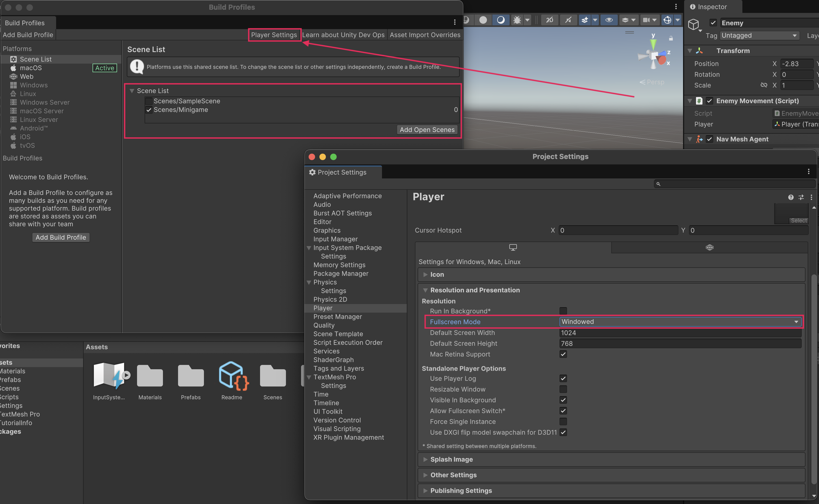Open the Tag Untagged dropdown
Viewport: 819px width, 504px height.
759,36
